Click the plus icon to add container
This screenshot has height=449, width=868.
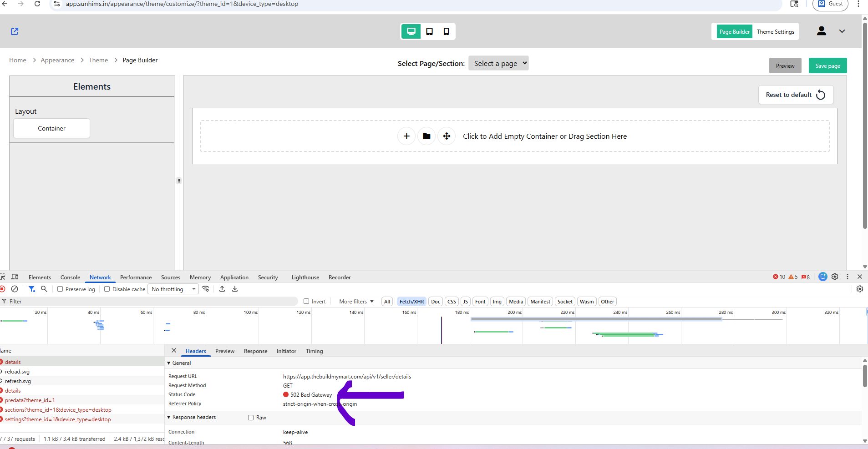[406, 136]
